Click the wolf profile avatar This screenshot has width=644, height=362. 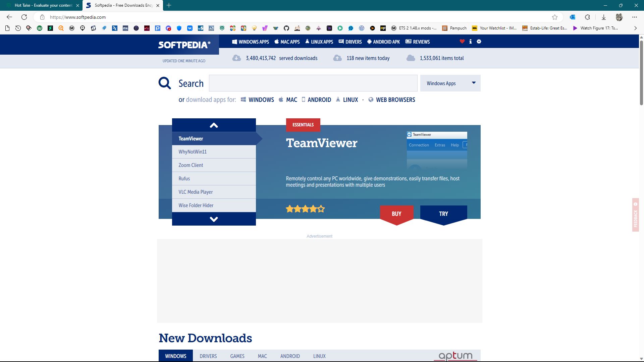click(619, 17)
